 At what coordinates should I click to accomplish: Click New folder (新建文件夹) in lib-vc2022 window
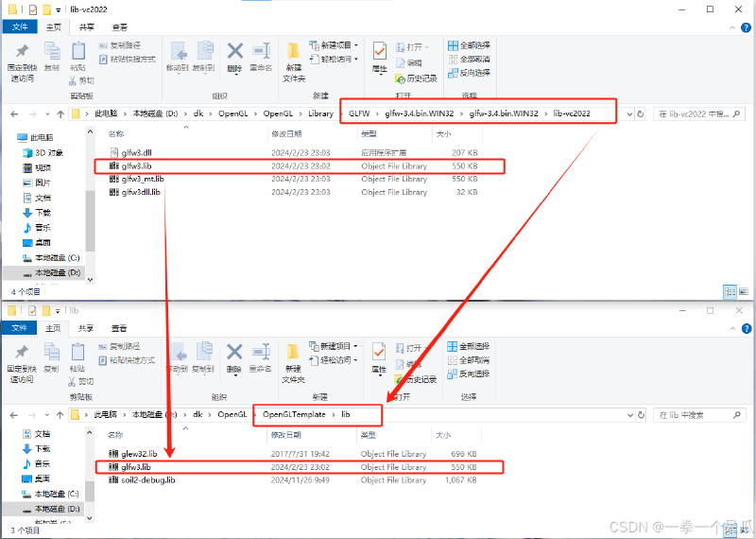(x=294, y=61)
